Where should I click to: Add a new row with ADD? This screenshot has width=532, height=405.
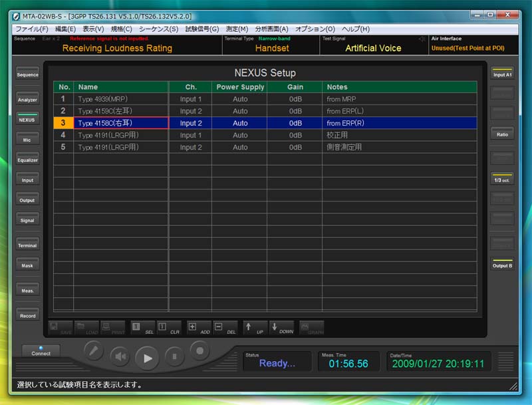click(199, 328)
